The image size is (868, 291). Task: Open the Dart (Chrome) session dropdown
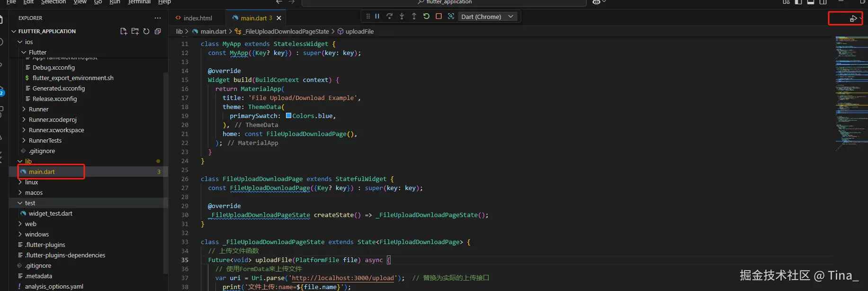[487, 17]
